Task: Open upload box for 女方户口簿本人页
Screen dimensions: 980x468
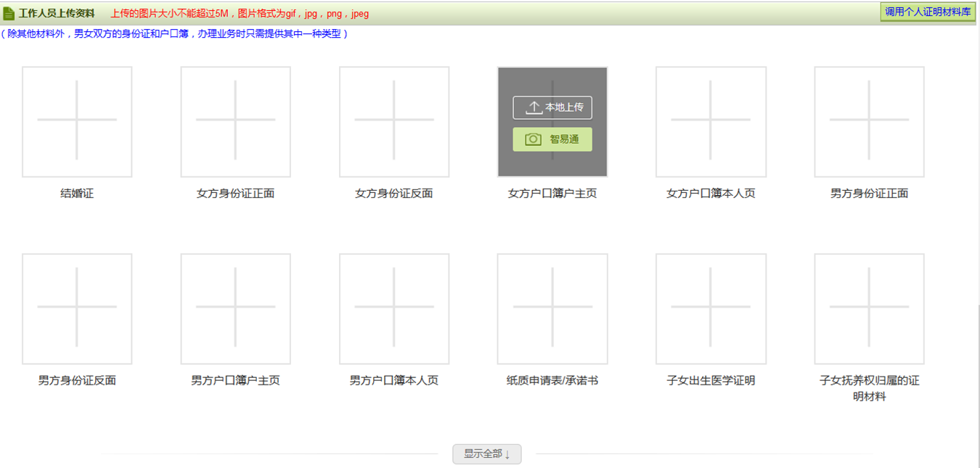Action: [711, 121]
